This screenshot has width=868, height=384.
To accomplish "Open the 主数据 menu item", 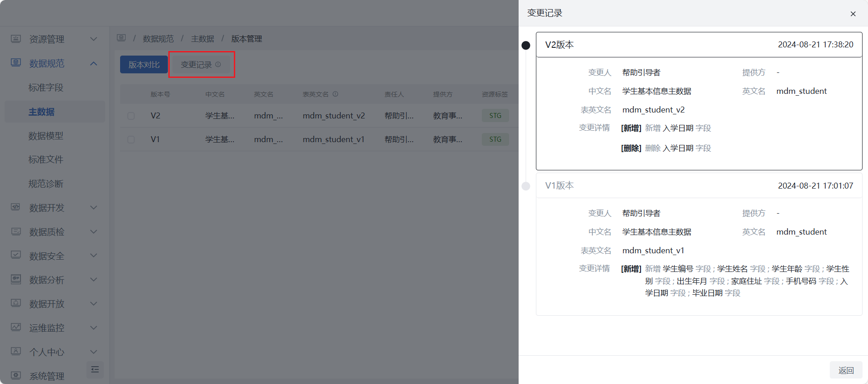I will click(55, 112).
